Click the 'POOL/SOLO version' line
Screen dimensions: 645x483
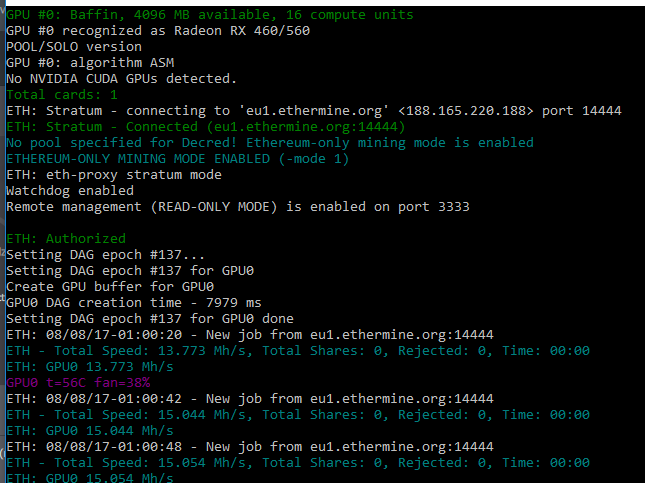click(74, 47)
